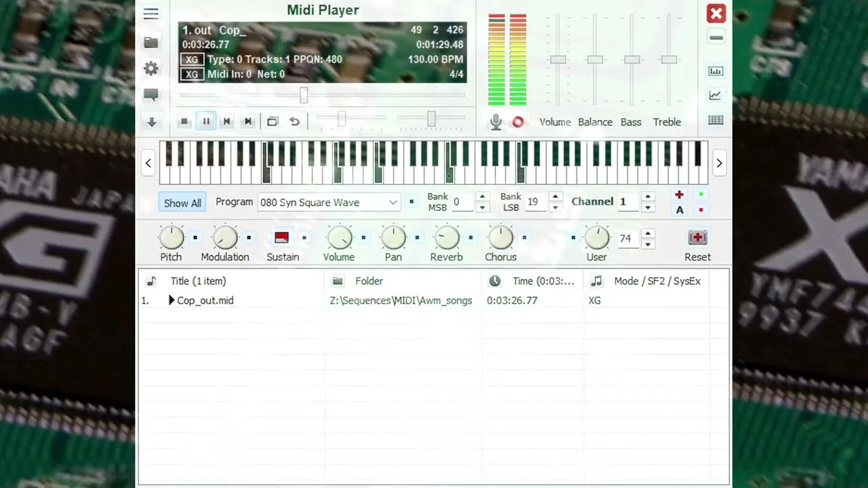Open settings with the gear icon

click(x=151, y=68)
